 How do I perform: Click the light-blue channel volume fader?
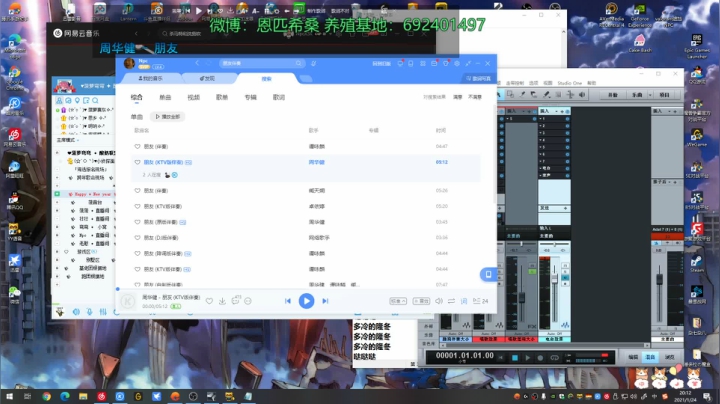(555, 278)
